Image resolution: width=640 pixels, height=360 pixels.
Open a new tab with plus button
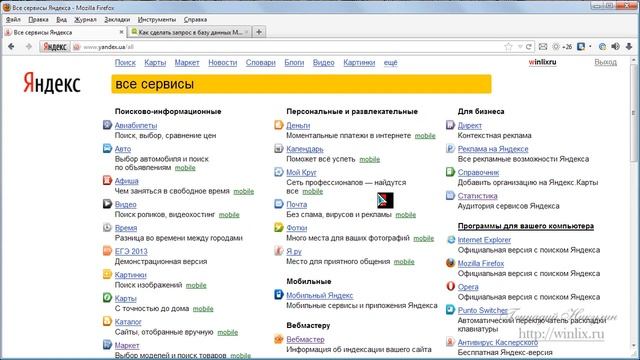(259, 32)
